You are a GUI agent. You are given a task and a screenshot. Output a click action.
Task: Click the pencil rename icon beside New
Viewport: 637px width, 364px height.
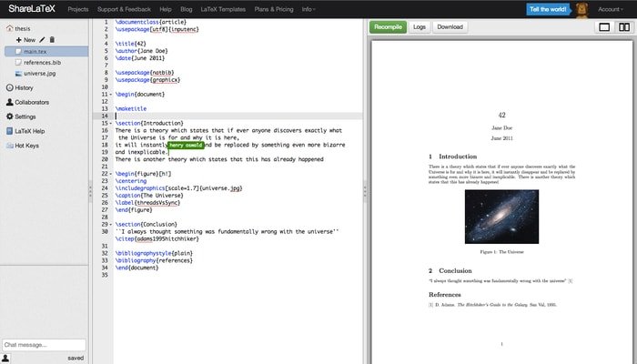coord(42,40)
